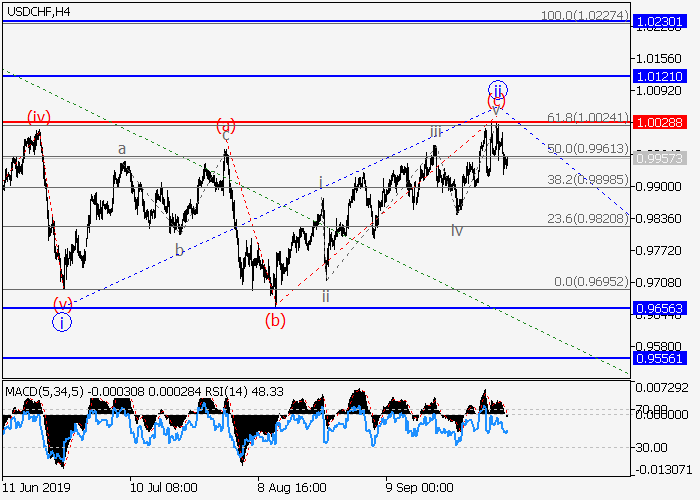Click the circled blue wave ii marker
Screen dimensions: 700x500
(498, 90)
